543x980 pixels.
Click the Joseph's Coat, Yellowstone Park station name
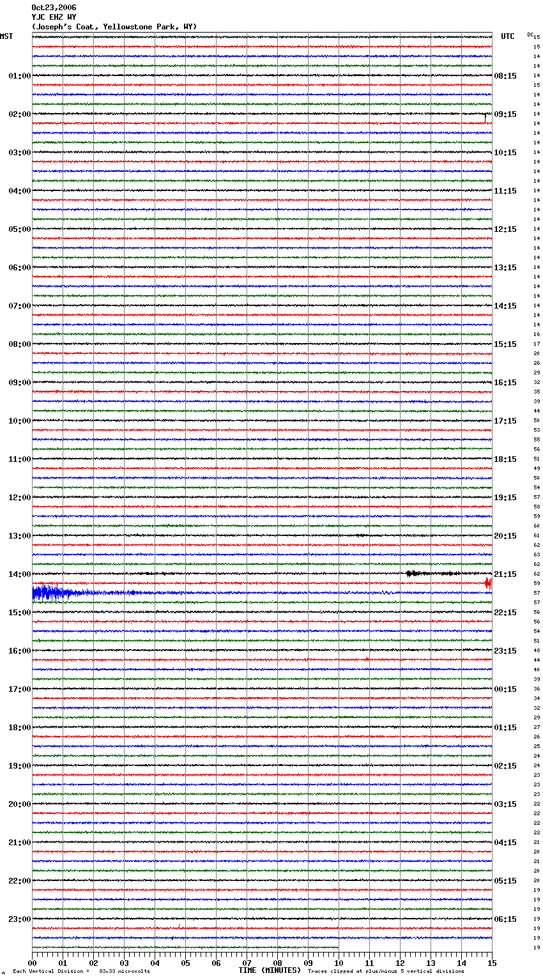point(114,27)
